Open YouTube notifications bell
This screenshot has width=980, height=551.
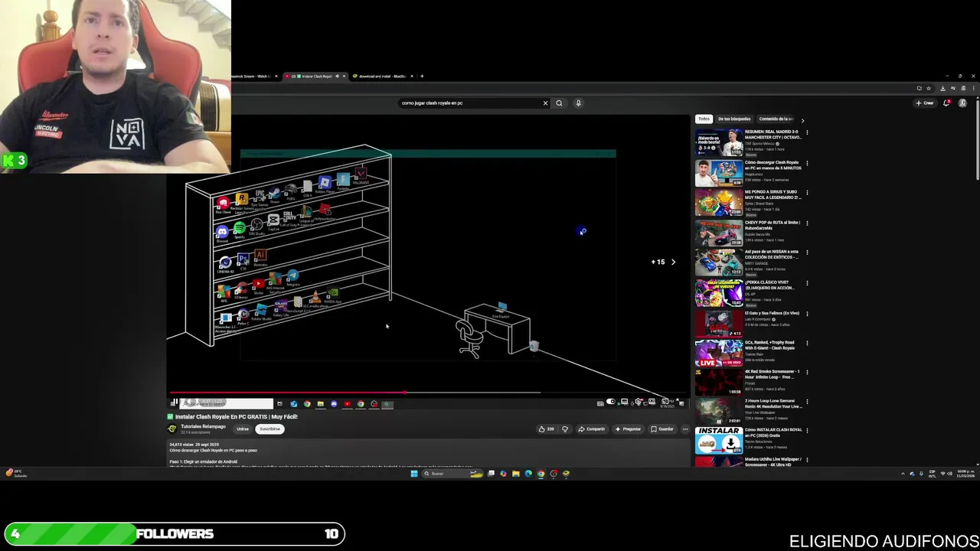pos(946,103)
